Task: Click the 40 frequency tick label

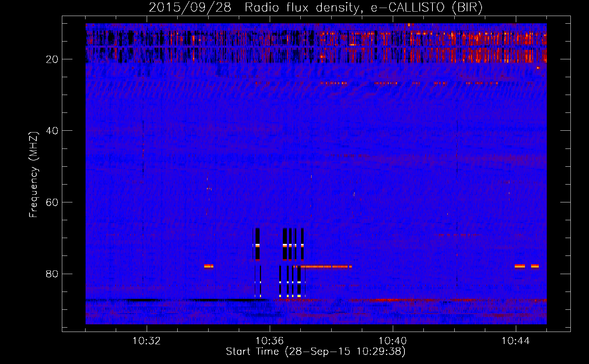Action: coord(52,131)
